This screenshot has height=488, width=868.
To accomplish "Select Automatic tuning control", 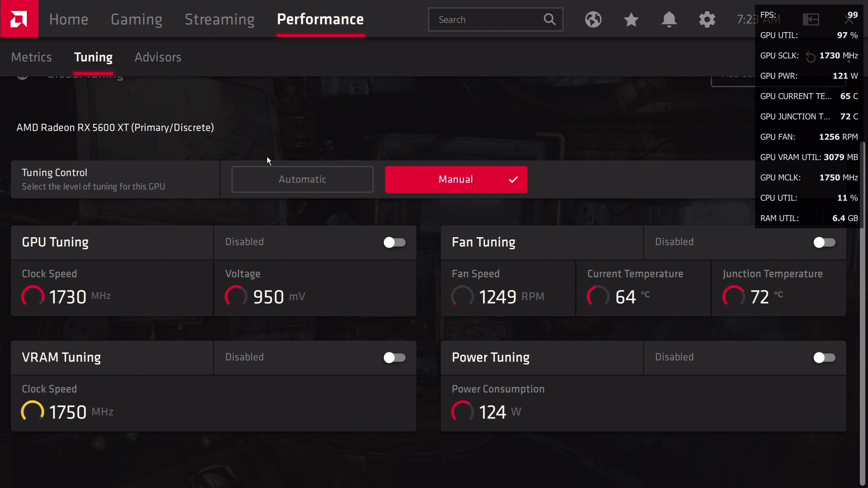I will click(302, 179).
